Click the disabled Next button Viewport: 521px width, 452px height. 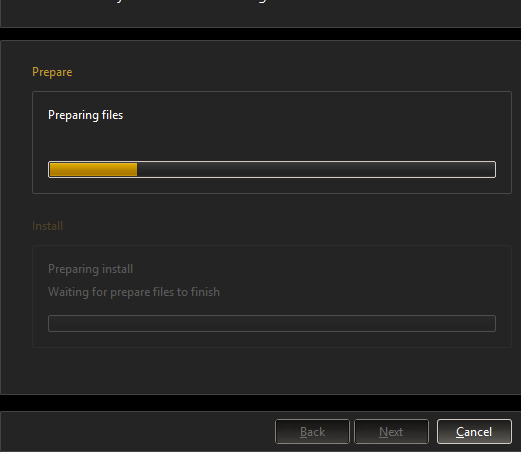pyautogui.click(x=391, y=432)
